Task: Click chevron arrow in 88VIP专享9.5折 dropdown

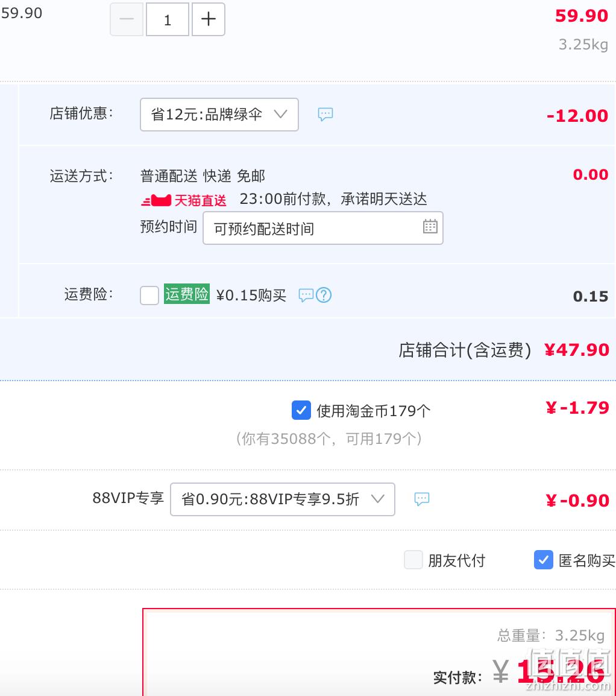Action: pos(377,498)
